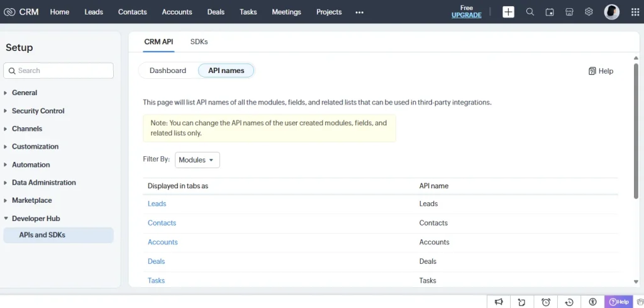644x308 pixels.
Task: Expand the General section
Action: (6, 93)
